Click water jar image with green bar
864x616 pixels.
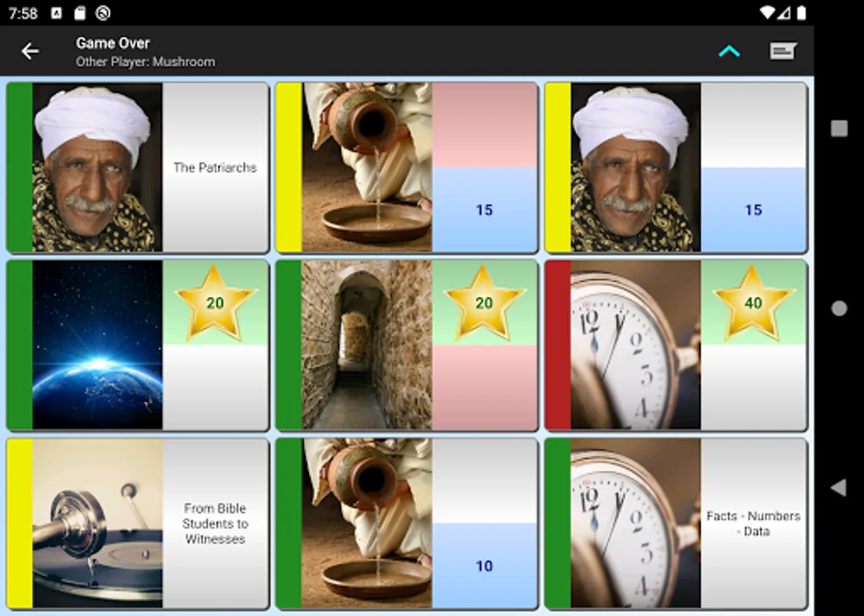click(366, 524)
